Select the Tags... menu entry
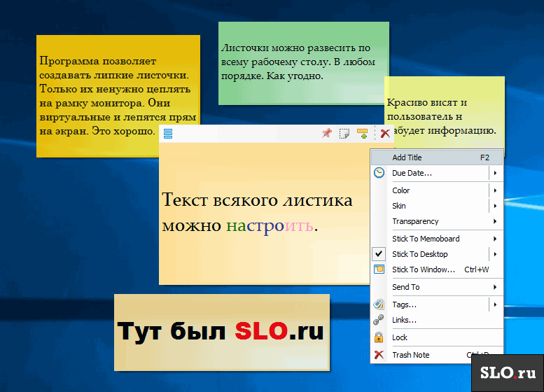Viewport: 544px width, 392px height. [x=437, y=304]
